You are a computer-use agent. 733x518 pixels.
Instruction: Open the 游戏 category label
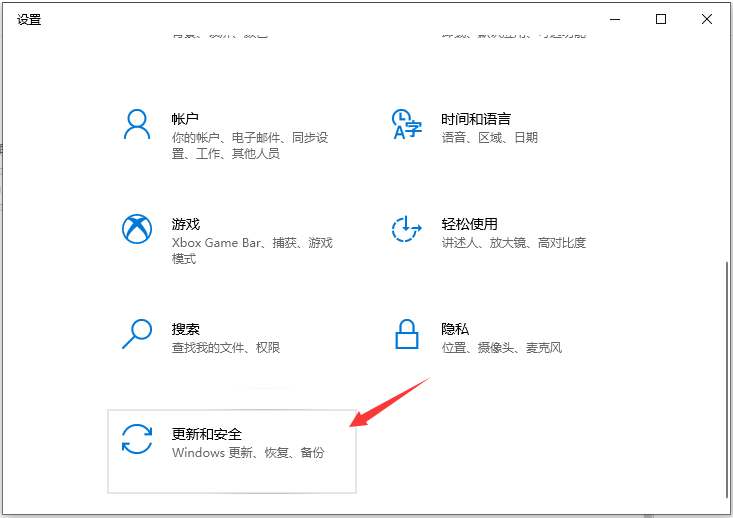186,224
